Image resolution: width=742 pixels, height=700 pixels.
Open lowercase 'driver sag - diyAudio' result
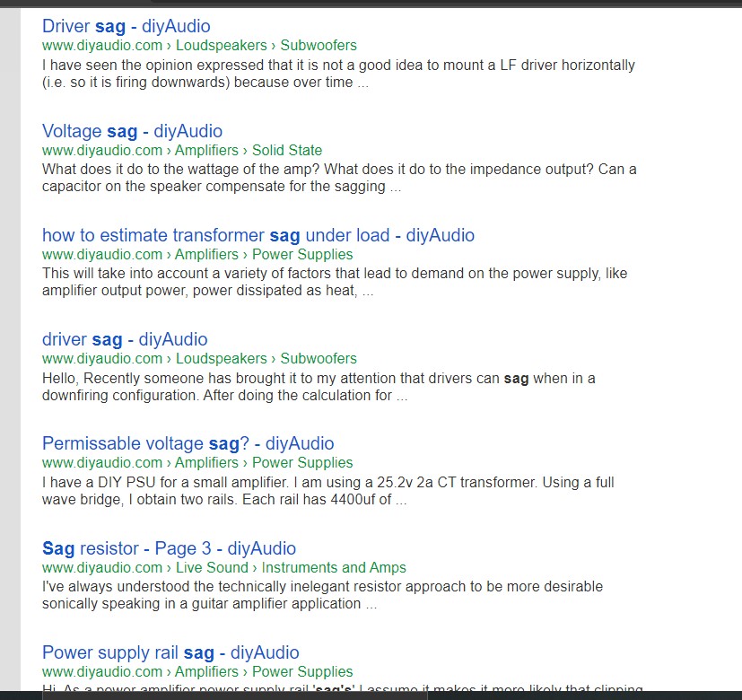click(x=125, y=339)
